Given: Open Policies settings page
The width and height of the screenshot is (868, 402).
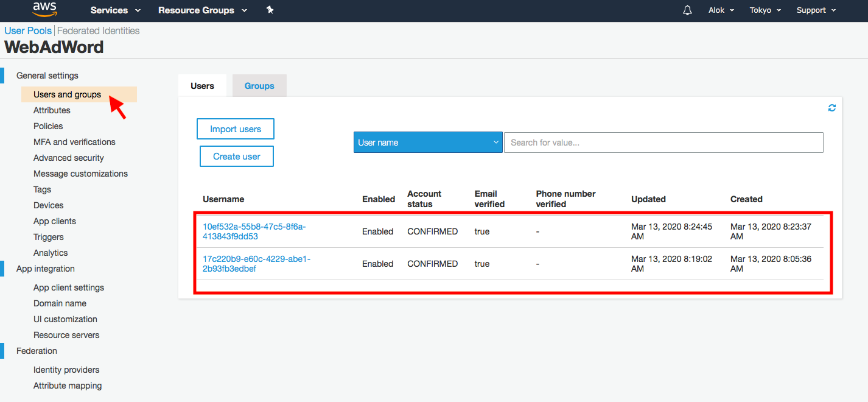Looking at the screenshot, I should [x=48, y=126].
